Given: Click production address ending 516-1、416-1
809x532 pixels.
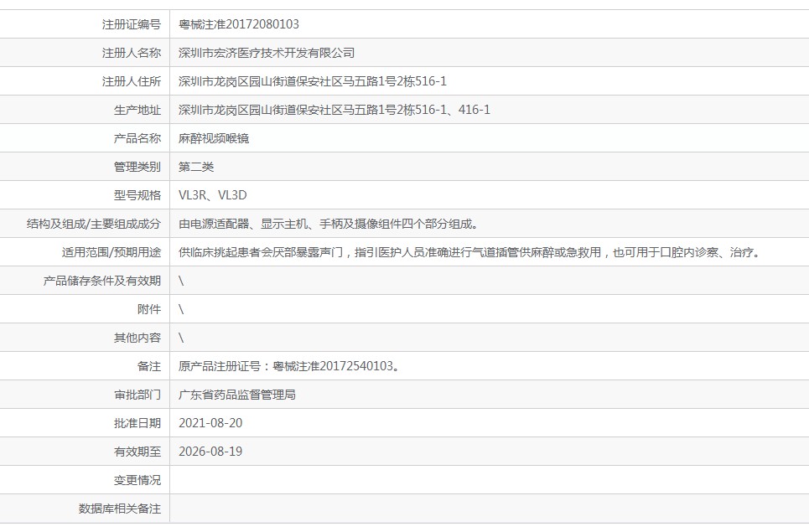Looking at the screenshot, I should point(334,110).
